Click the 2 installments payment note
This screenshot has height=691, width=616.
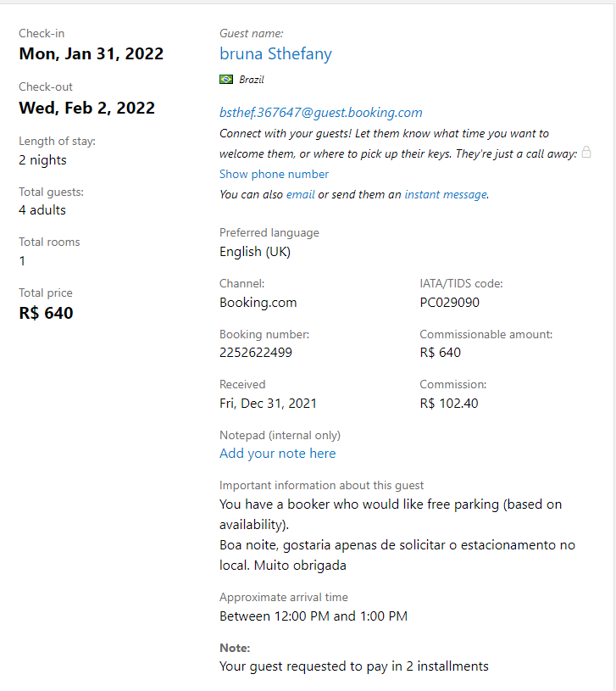click(353, 666)
